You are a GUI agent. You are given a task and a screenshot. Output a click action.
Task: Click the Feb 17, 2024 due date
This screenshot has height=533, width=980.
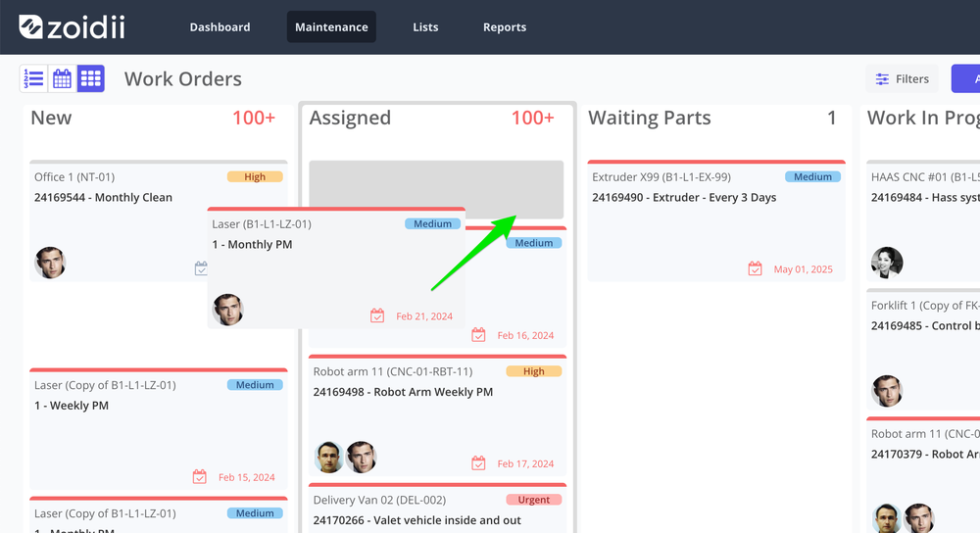pyautogui.click(x=525, y=463)
